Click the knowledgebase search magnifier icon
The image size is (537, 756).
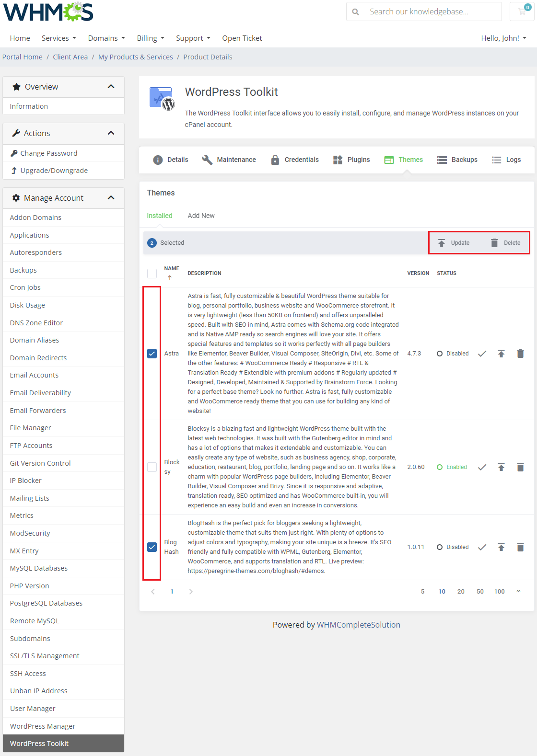(x=356, y=11)
